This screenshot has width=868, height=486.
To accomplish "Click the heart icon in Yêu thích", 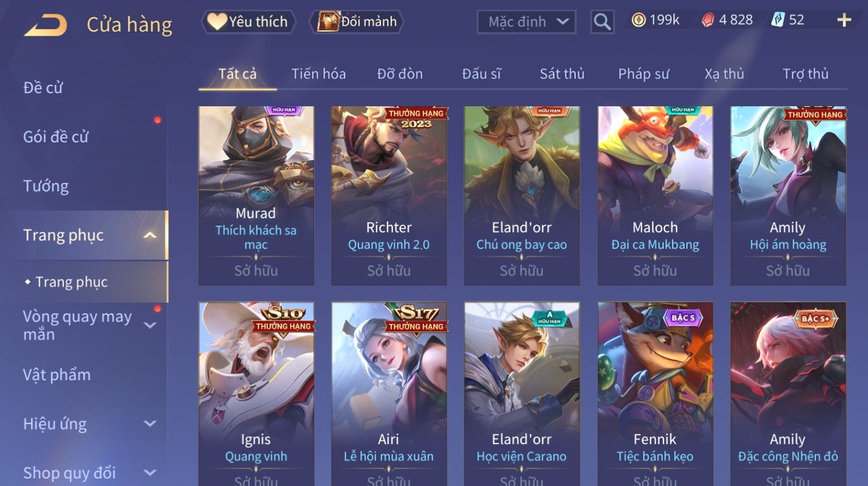I will [x=217, y=22].
